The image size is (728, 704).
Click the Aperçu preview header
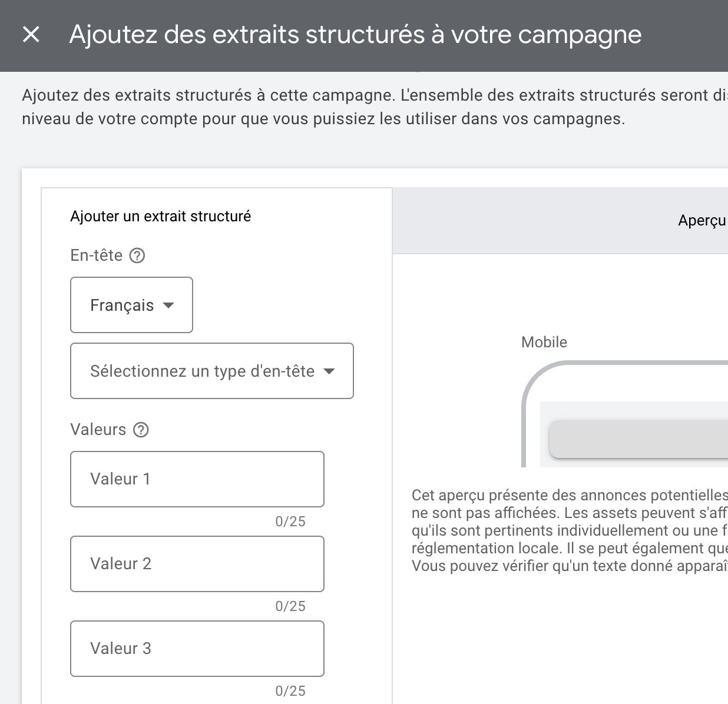701,221
